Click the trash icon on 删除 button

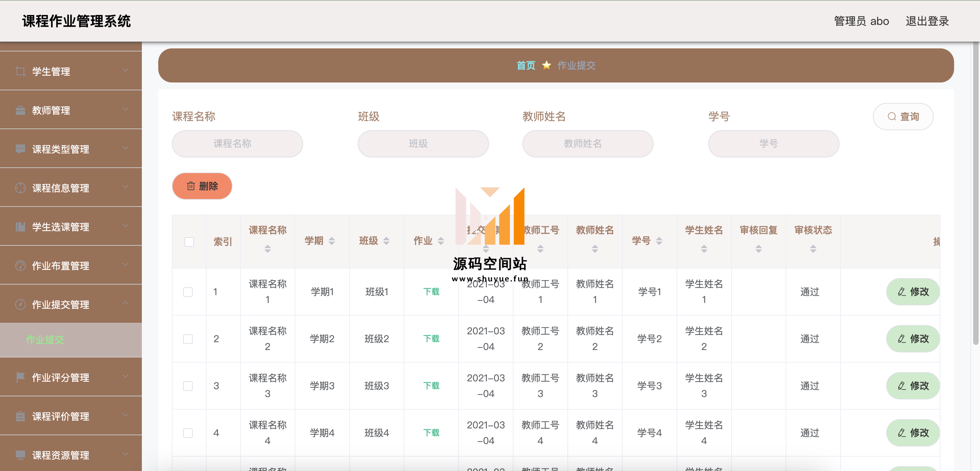pos(191,186)
